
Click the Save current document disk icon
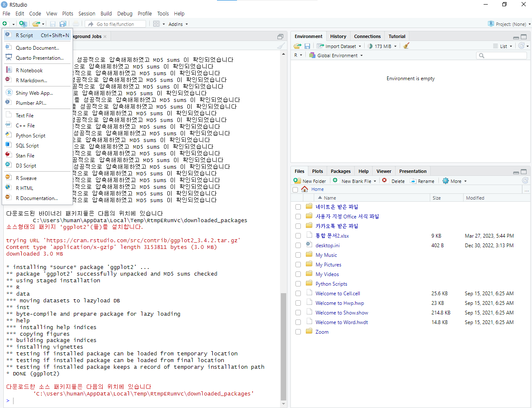53,24
